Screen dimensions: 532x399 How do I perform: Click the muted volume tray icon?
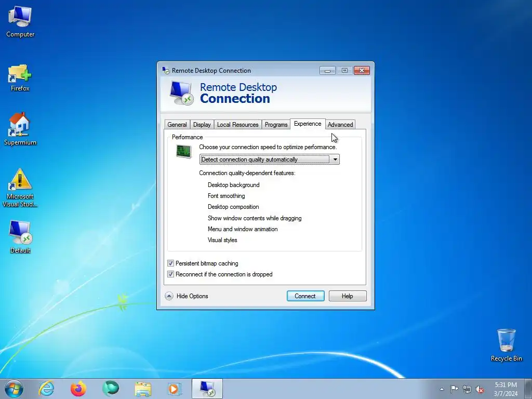480,389
